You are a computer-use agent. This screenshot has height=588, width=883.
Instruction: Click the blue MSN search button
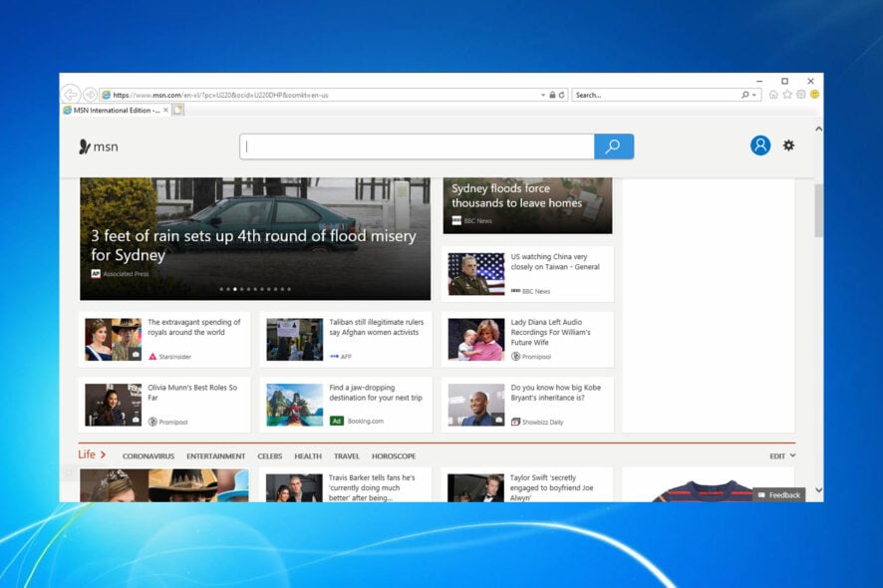coord(614,147)
